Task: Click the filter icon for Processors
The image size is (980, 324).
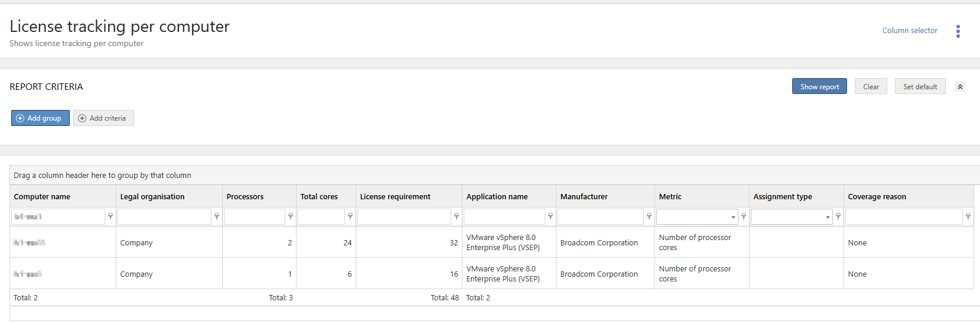Action: click(291, 217)
